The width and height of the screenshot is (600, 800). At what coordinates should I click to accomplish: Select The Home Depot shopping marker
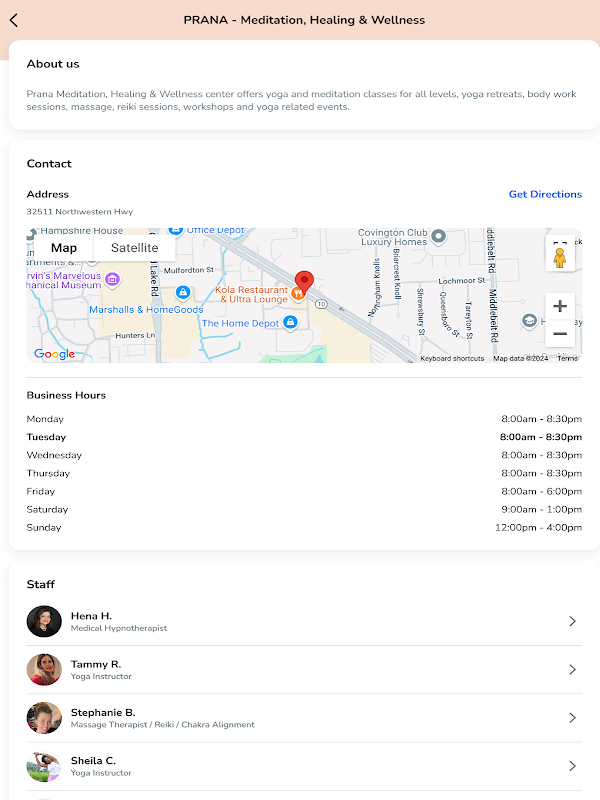coord(290,322)
